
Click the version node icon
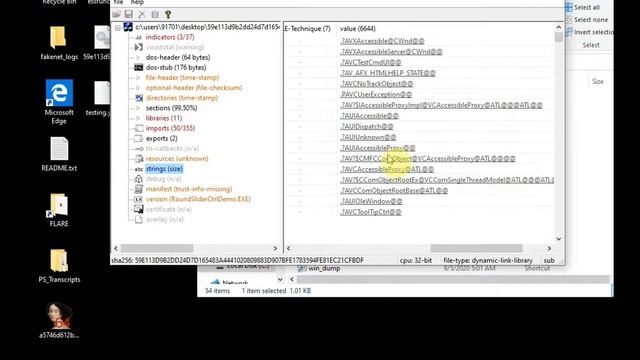[x=139, y=199]
